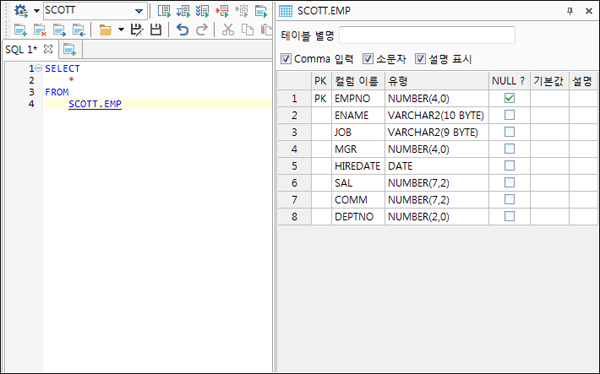Expand the arrow next to the gear icon
The height and width of the screenshot is (374, 600).
coord(37,11)
